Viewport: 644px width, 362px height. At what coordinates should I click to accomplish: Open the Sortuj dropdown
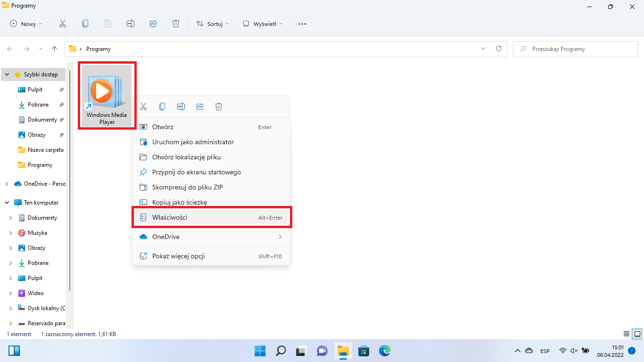[x=213, y=24]
